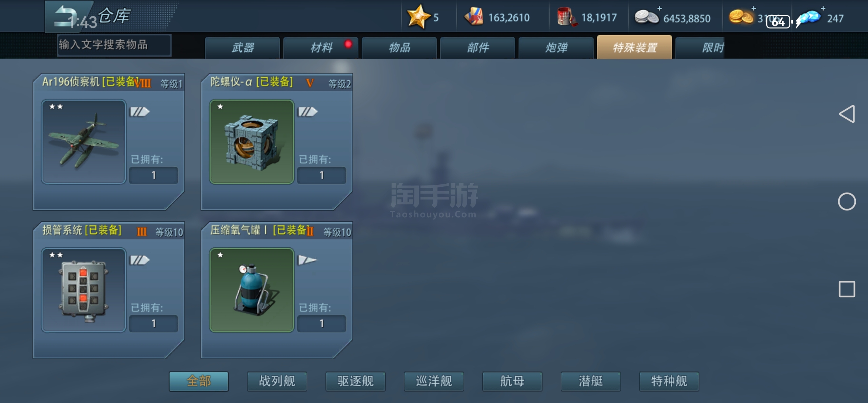Open the 炮弹 tab
This screenshot has width=868, height=403.
[x=556, y=48]
